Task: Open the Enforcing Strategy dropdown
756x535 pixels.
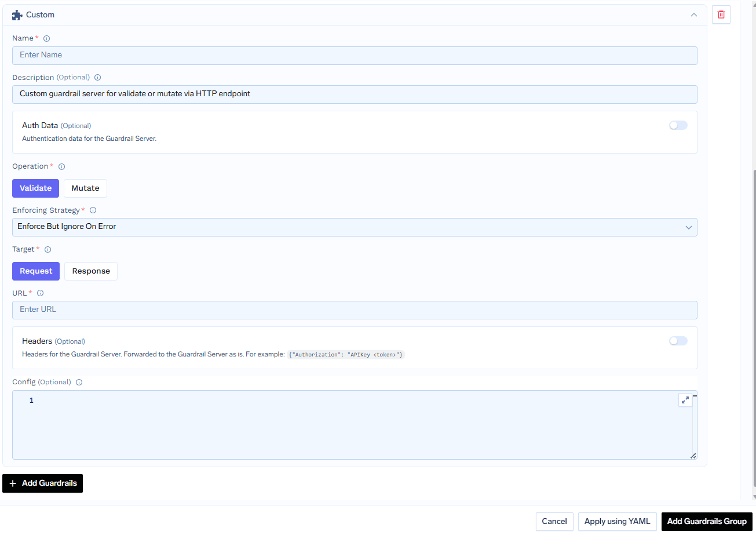Action: 355,227
